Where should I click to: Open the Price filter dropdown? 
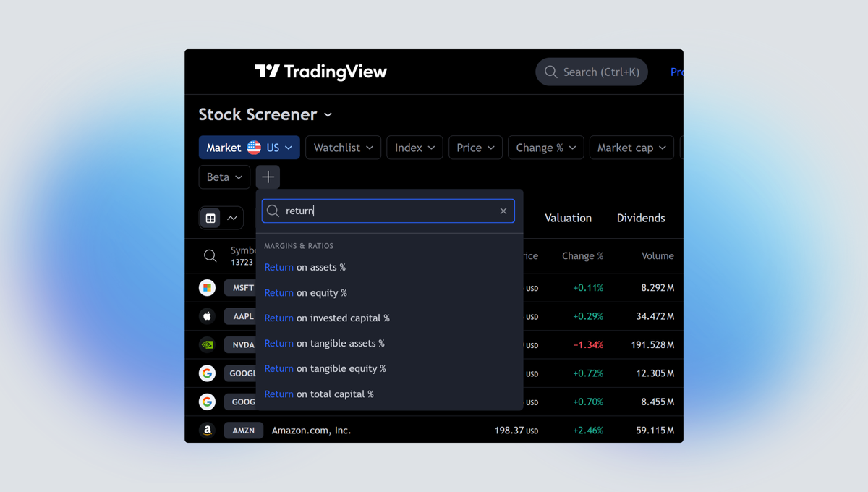coord(475,148)
